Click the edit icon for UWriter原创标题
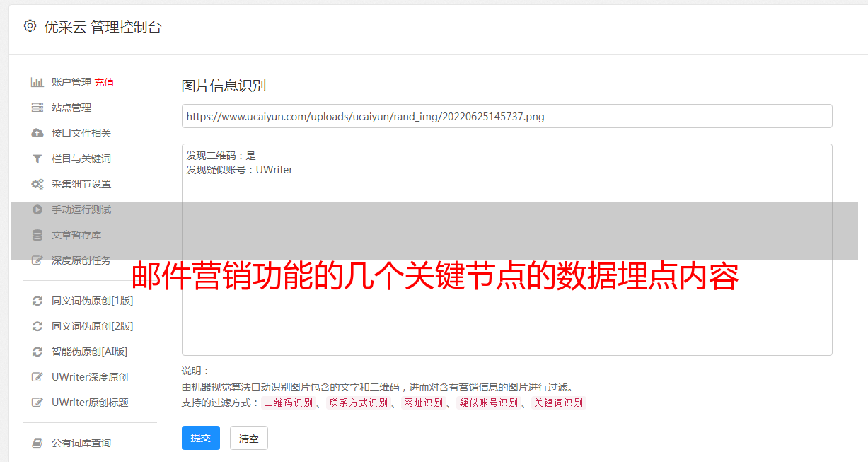Image resolution: width=868 pixels, height=462 pixels. click(x=37, y=403)
